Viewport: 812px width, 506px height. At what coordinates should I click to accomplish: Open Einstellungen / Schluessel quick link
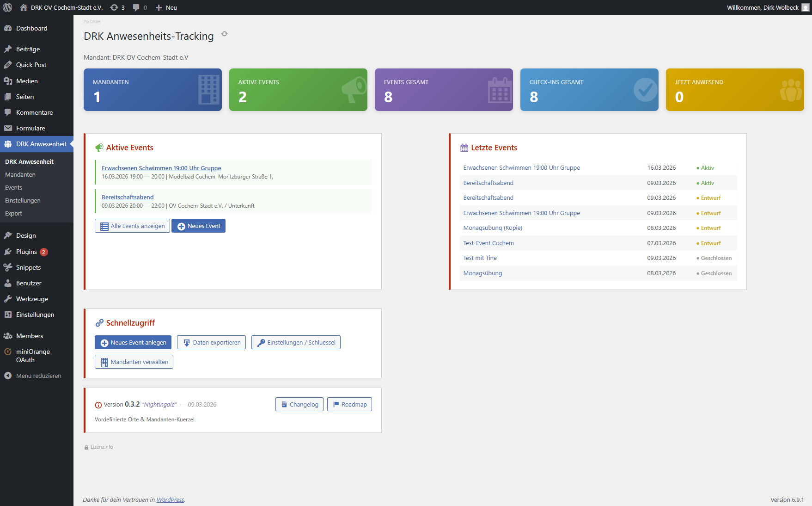coord(296,342)
